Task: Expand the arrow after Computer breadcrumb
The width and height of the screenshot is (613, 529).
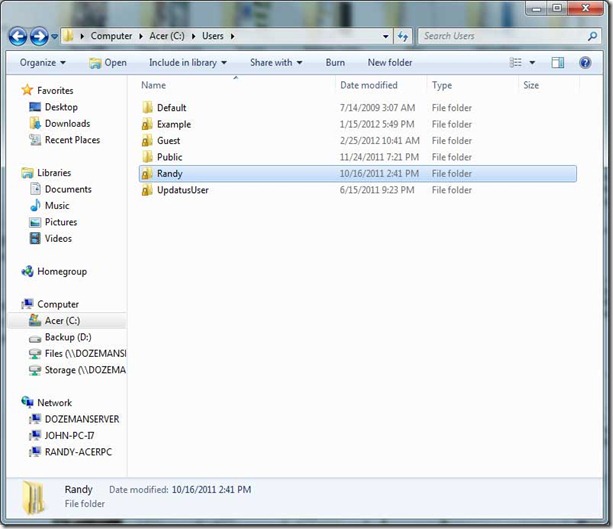Action: pos(141,36)
